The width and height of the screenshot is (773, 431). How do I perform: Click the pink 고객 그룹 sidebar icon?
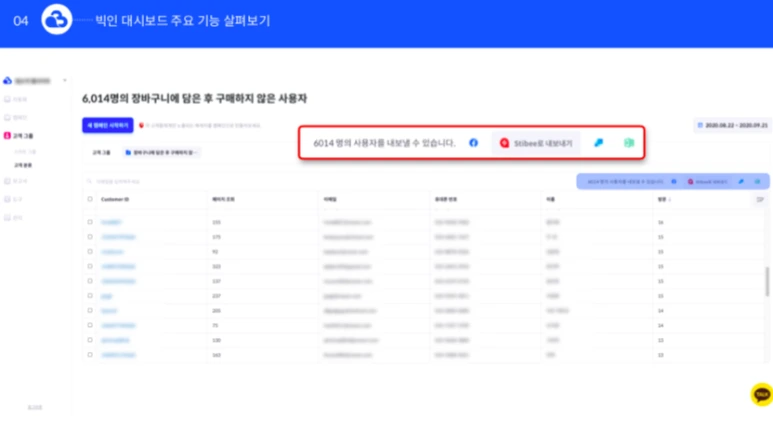pos(7,136)
